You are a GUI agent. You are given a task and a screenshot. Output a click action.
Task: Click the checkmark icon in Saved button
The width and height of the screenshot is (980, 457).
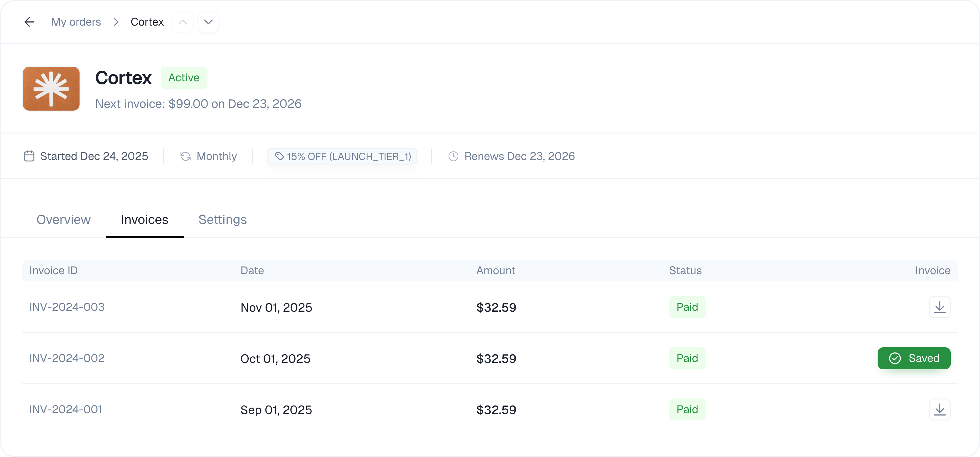click(895, 358)
